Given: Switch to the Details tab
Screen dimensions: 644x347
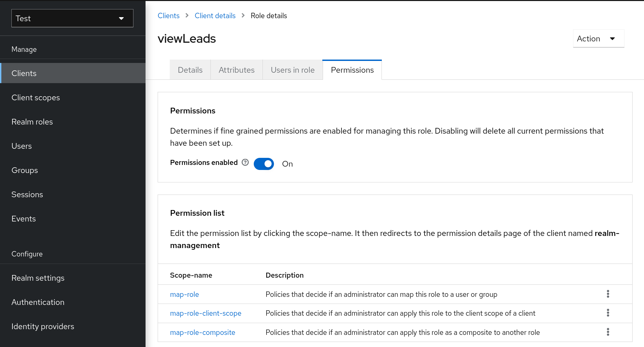Looking at the screenshot, I should (x=190, y=70).
